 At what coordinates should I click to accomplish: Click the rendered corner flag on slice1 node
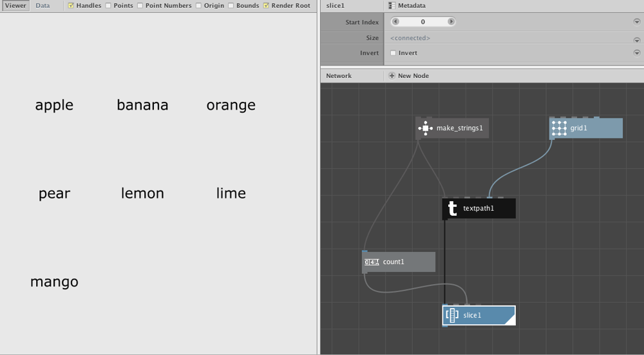click(x=510, y=320)
